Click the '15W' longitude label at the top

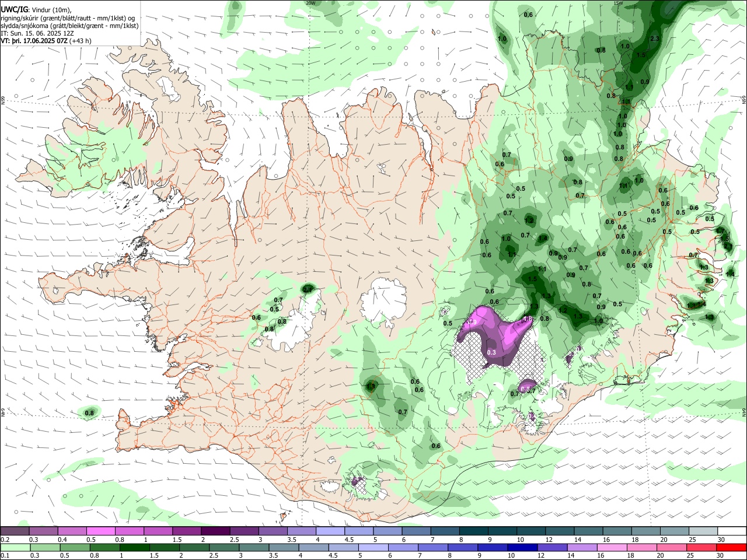618,3
